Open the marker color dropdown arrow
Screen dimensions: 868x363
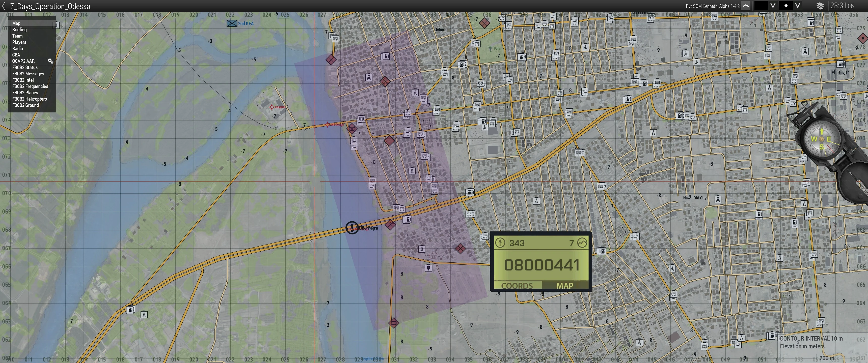click(773, 6)
